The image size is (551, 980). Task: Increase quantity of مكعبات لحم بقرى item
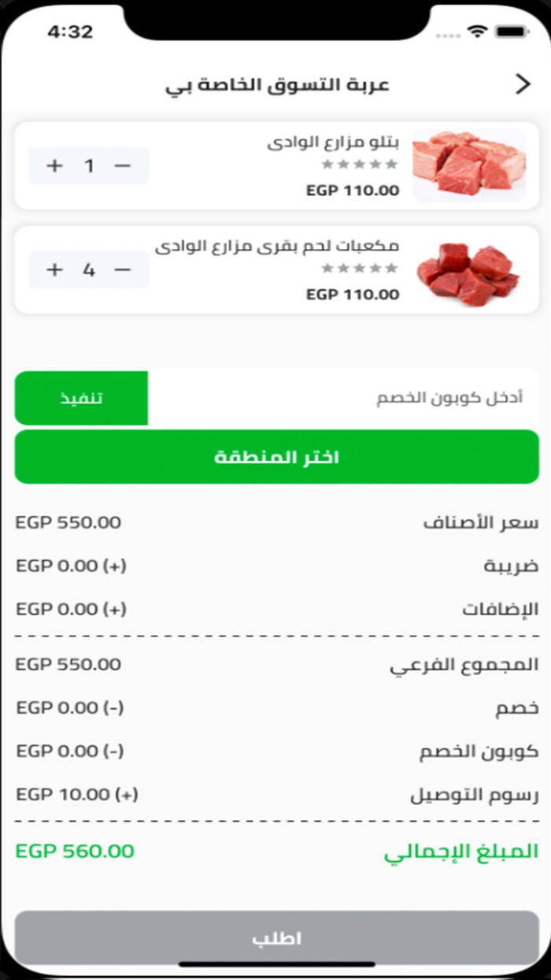[x=55, y=269]
